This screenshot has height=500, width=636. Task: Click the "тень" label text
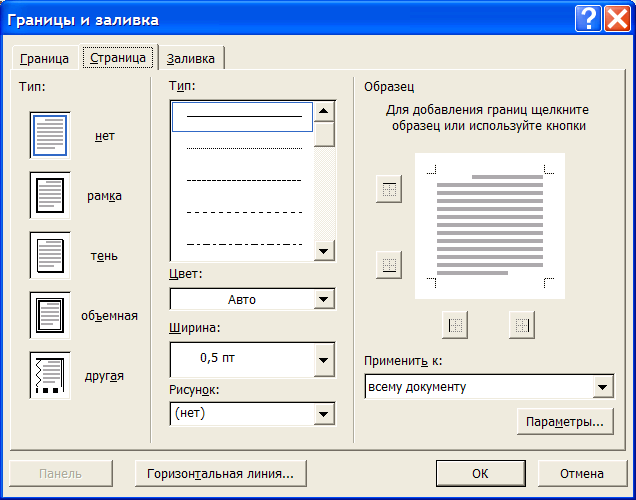coord(104,256)
